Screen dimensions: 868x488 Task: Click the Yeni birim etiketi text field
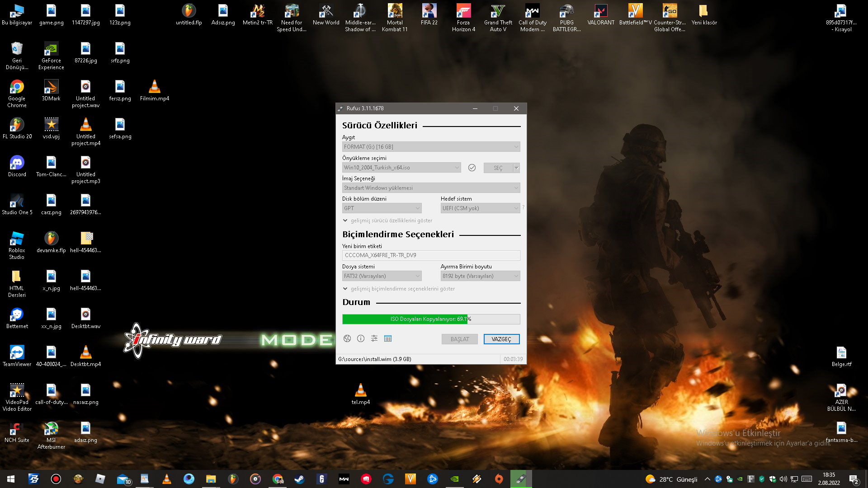click(x=431, y=255)
